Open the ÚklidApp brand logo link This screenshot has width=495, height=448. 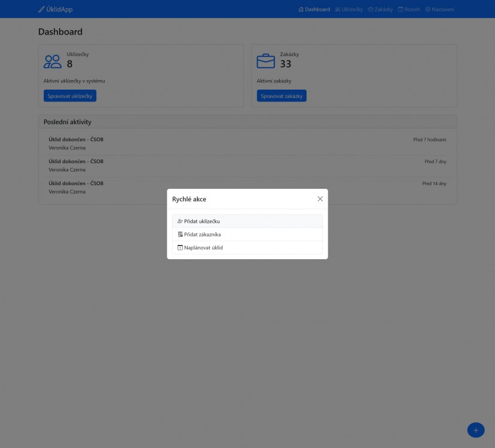[55, 9]
